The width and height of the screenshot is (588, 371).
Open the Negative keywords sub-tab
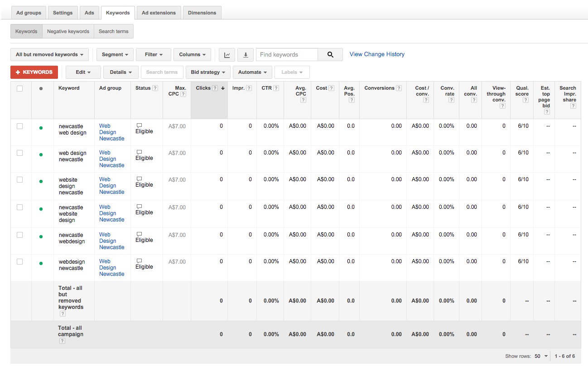click(68, 31)
